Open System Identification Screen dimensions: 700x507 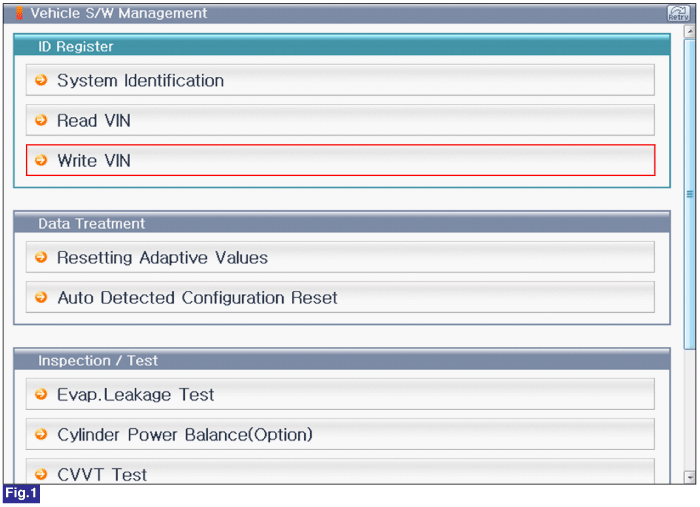click(x=340, y=80)
